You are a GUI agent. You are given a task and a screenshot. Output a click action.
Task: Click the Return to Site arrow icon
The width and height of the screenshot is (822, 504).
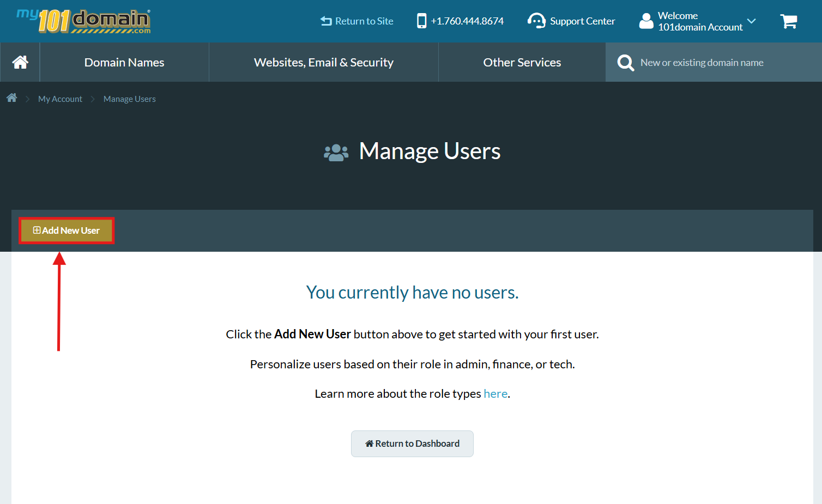pos(326,21)
